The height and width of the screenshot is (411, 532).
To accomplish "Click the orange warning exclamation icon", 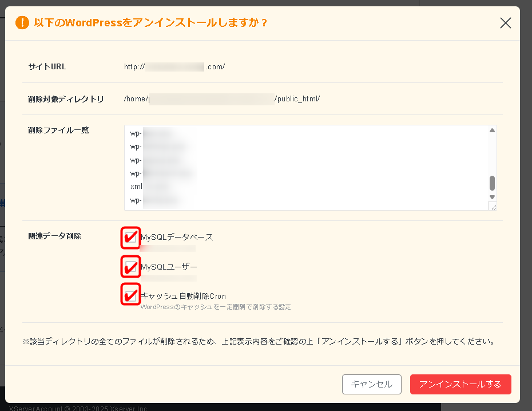I will (x=22, y=23).
